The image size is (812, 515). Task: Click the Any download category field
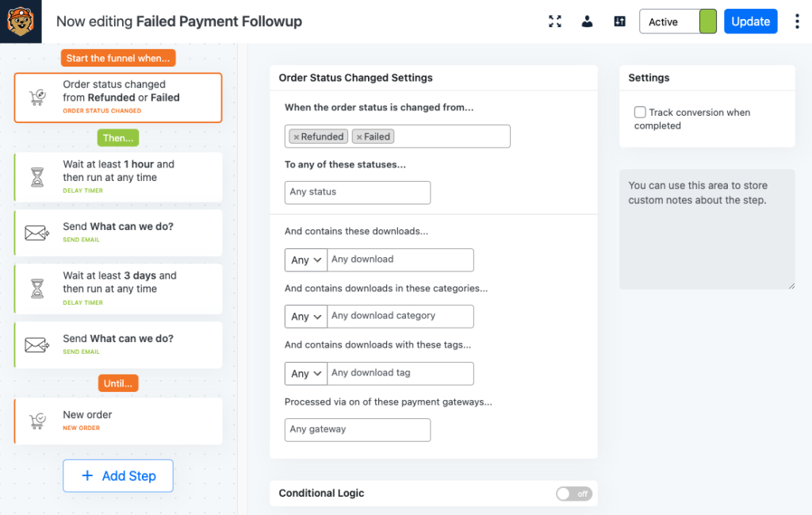[x=400, y=317]
